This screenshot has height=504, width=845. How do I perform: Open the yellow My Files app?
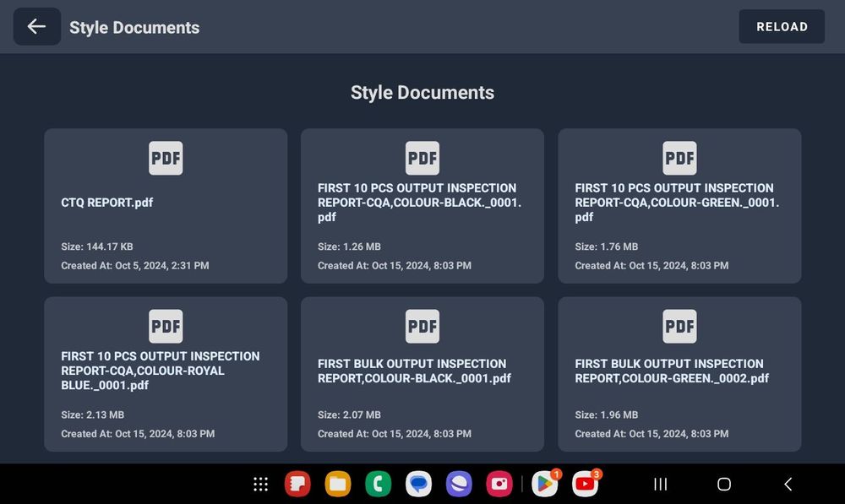tap(338, 484)
